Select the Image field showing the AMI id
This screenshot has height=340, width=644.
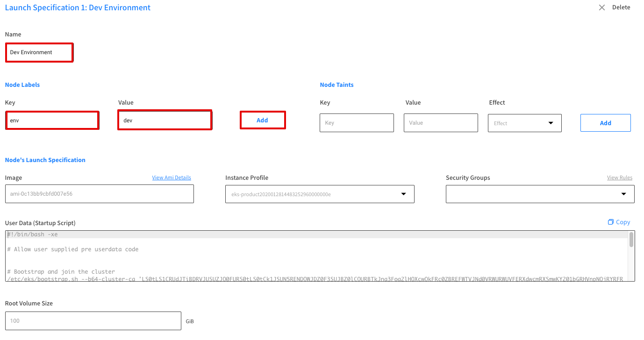pyautogui.click(x=100, y=194)
